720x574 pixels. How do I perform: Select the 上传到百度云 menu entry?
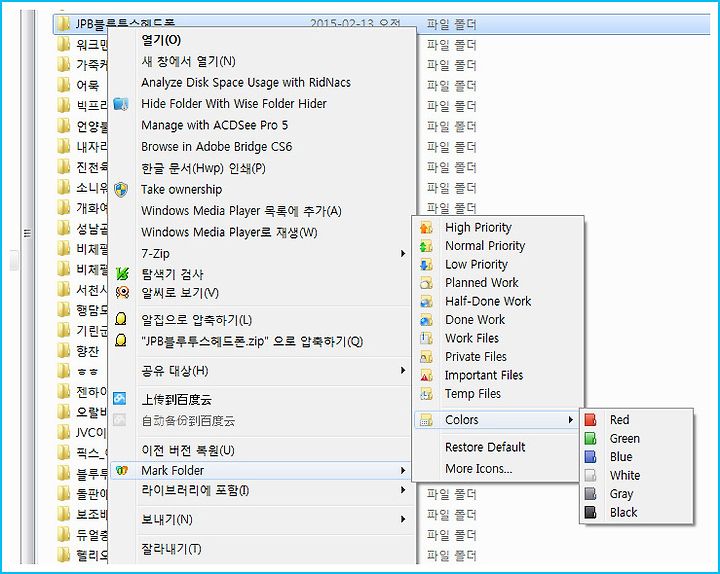coord(176,400)
